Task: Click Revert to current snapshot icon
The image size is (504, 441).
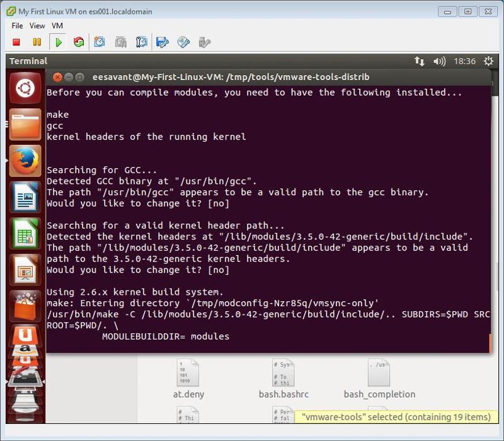Action: click(121, 42)
